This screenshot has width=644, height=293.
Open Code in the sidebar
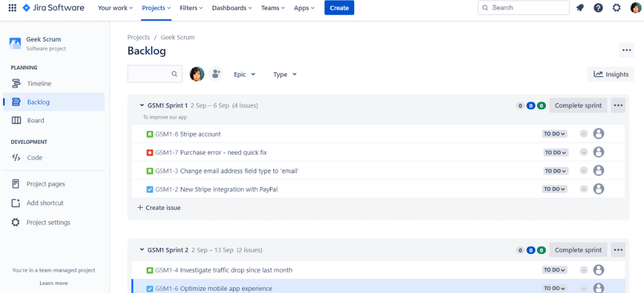54,158
